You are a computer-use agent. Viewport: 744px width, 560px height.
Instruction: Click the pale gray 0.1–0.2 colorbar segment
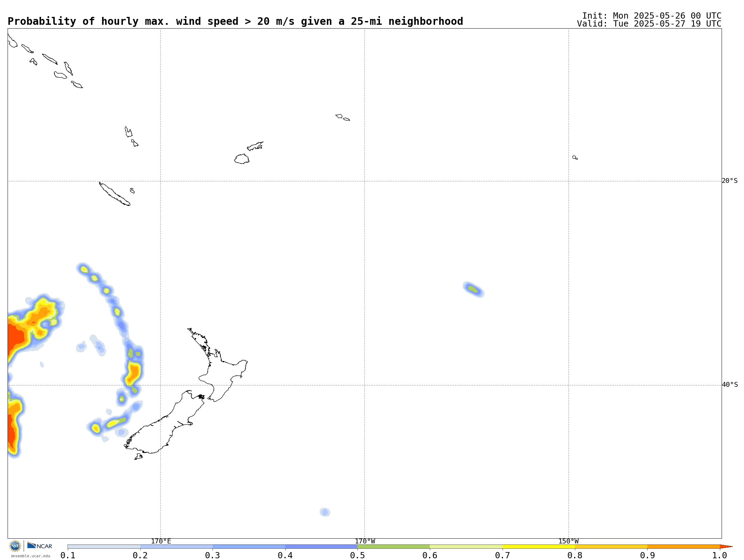(104, 547)
